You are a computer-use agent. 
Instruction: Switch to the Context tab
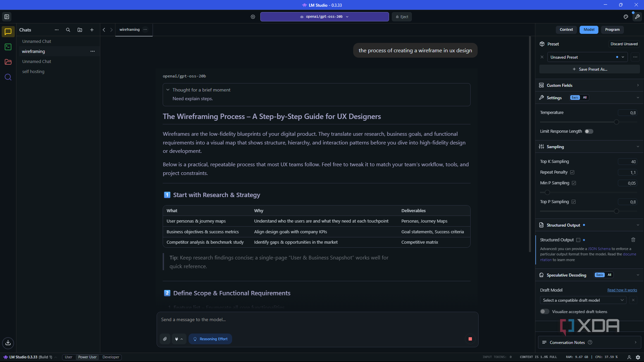point(566,30)
